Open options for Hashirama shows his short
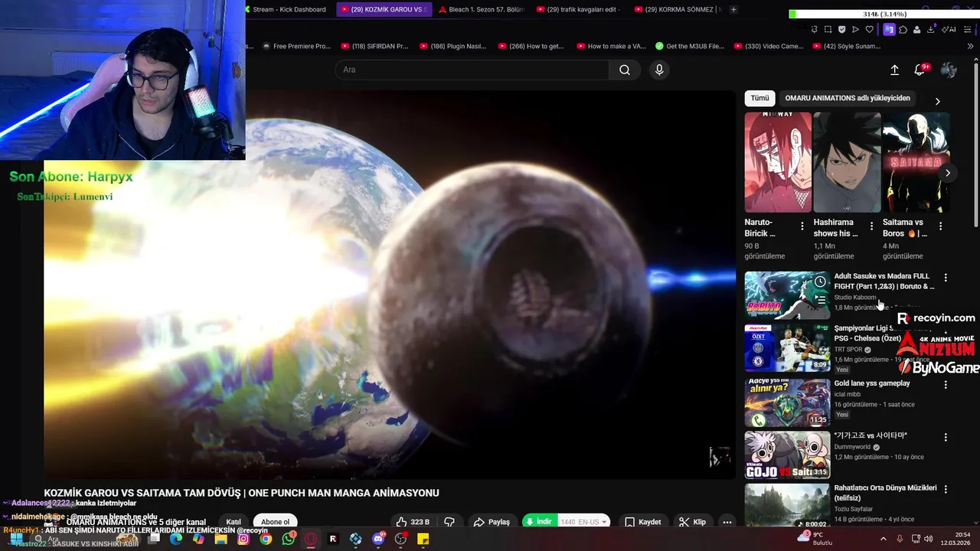The width and height of the screenshot is (980, 551). [x=871, y=227]
